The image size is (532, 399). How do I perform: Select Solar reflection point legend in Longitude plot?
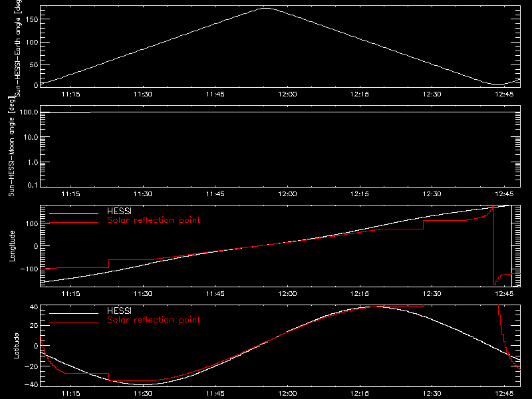pos(154,220)
